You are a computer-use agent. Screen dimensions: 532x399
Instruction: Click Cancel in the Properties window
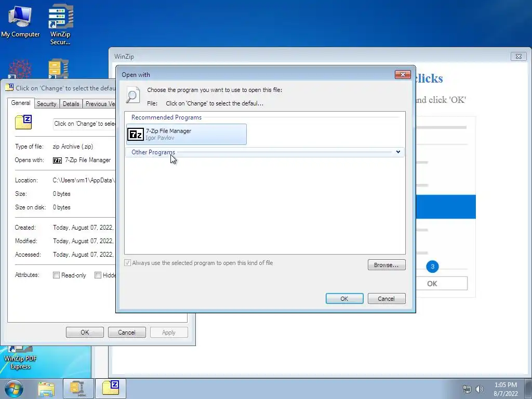(127, 332)
